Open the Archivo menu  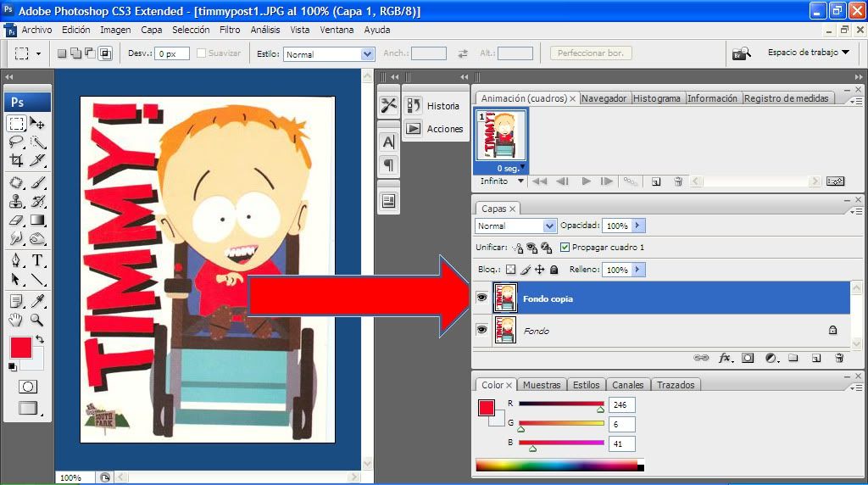point(36,30)
